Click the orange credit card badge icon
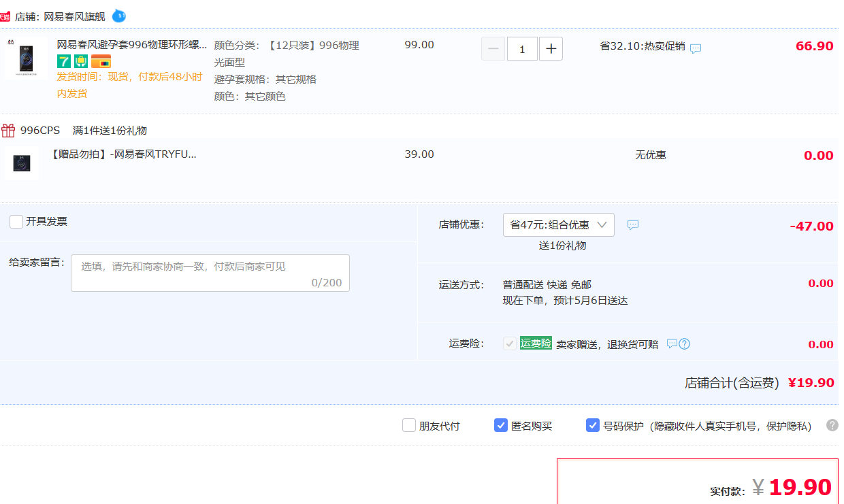This screenshot has height=504, width=844. point(101,61)
